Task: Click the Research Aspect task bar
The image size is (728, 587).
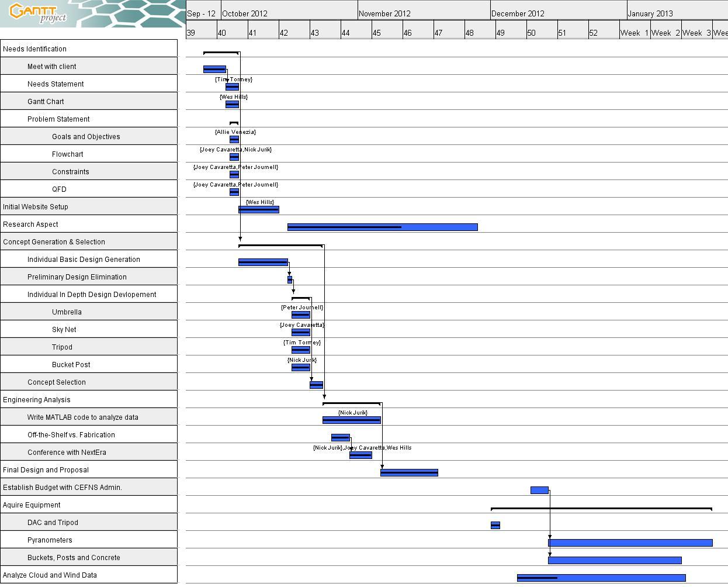Action: [383, 227]
